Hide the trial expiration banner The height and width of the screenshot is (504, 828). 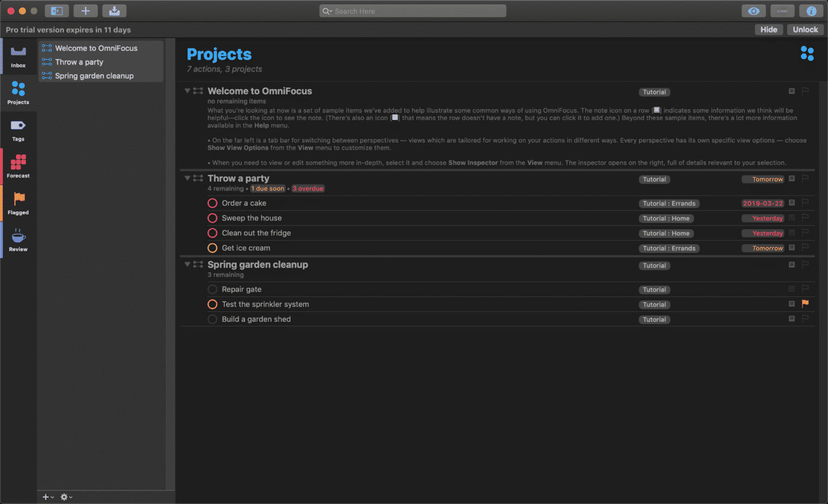click(x=769, y=30)
